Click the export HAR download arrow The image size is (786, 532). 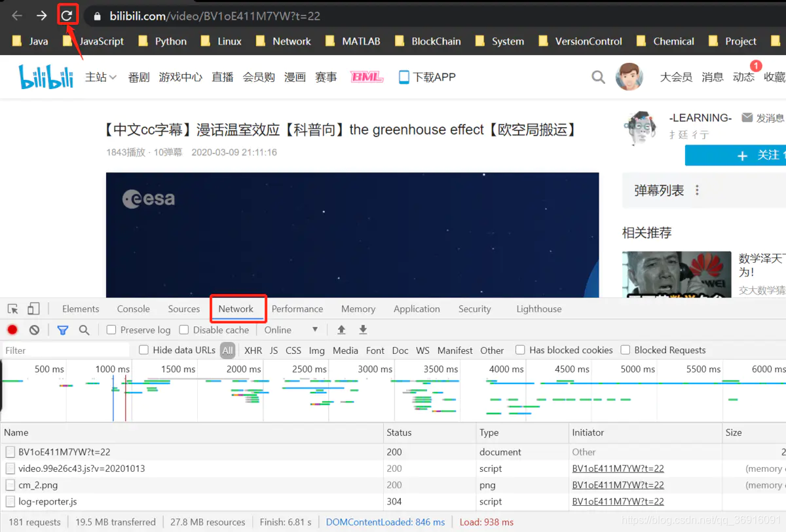pyautogui.click(x=363, y=330)
